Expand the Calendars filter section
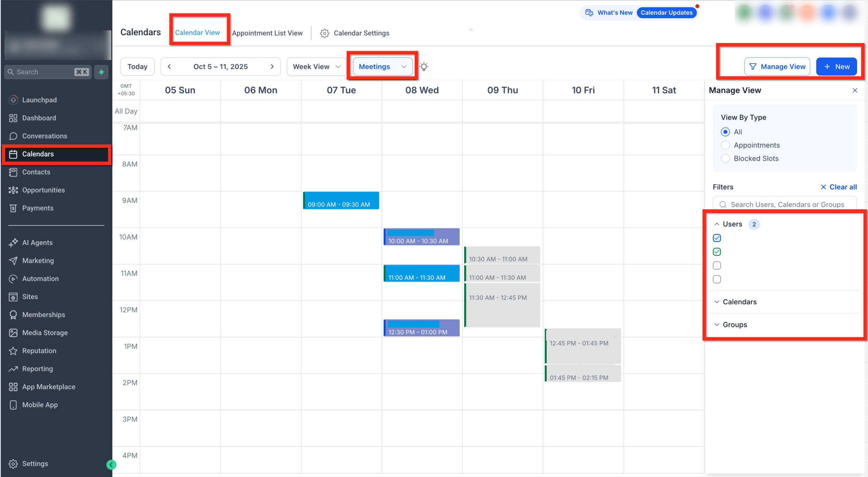Image resolution: width=868 pixels, height=477 pixels. 739,302
